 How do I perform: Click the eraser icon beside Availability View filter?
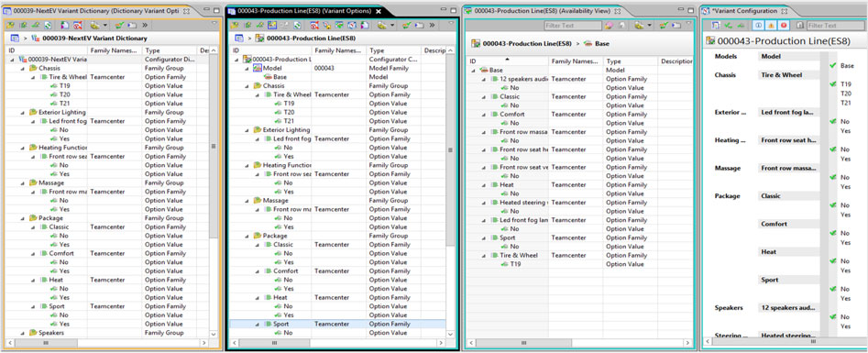point(609,26)
